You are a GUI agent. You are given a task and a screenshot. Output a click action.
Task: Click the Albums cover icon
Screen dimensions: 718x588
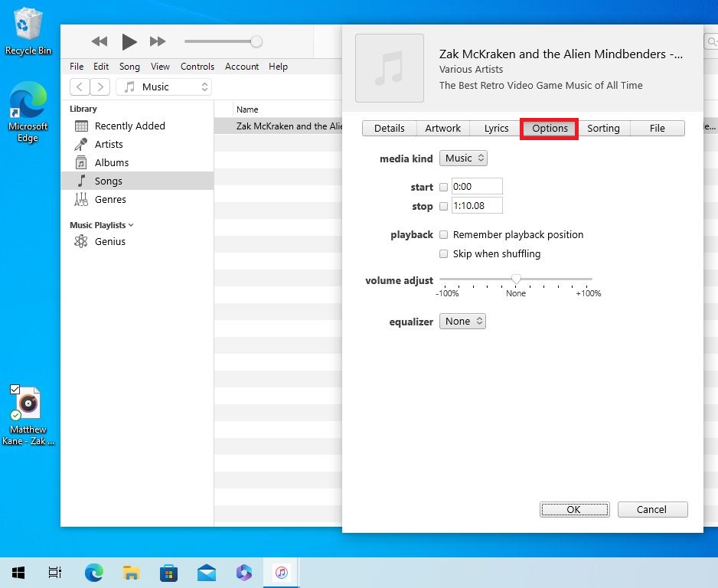pyautogui.click(x=81, y=162)
